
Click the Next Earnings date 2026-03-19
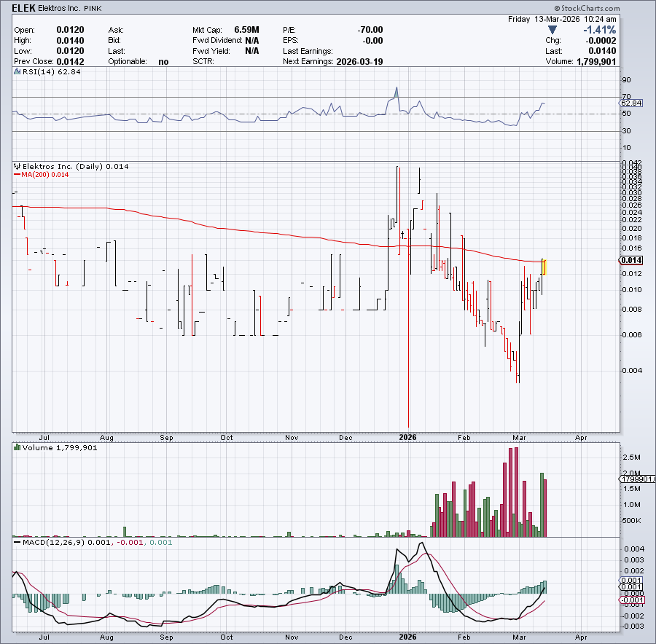click(x=359, y=61)
